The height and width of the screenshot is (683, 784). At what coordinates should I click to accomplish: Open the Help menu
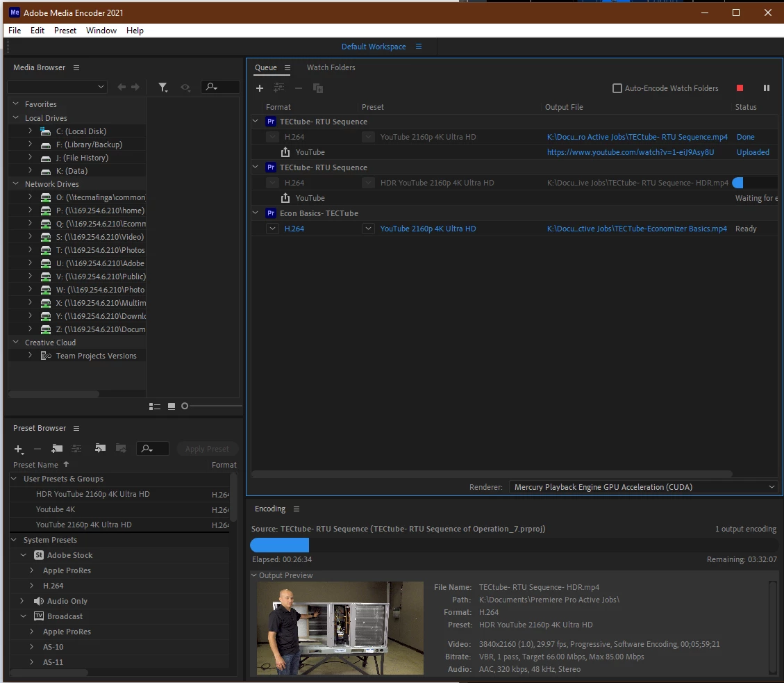tap(135, 31)
